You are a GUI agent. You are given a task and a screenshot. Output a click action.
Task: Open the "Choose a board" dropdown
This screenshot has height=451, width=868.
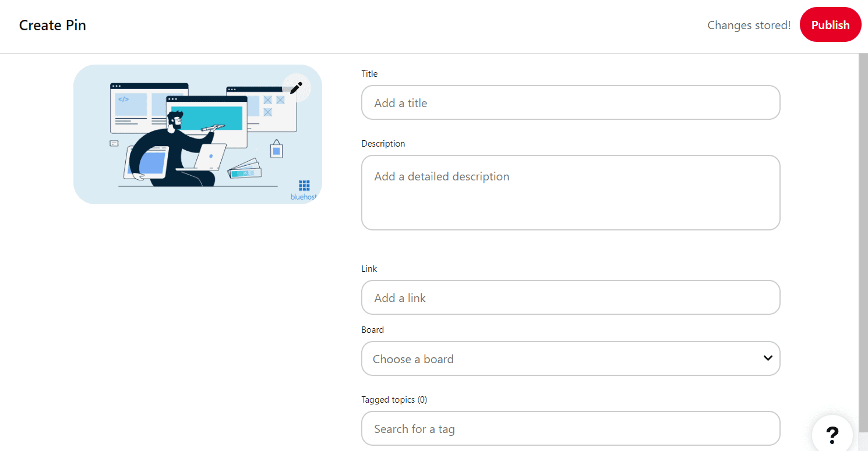tap(559, 359)
